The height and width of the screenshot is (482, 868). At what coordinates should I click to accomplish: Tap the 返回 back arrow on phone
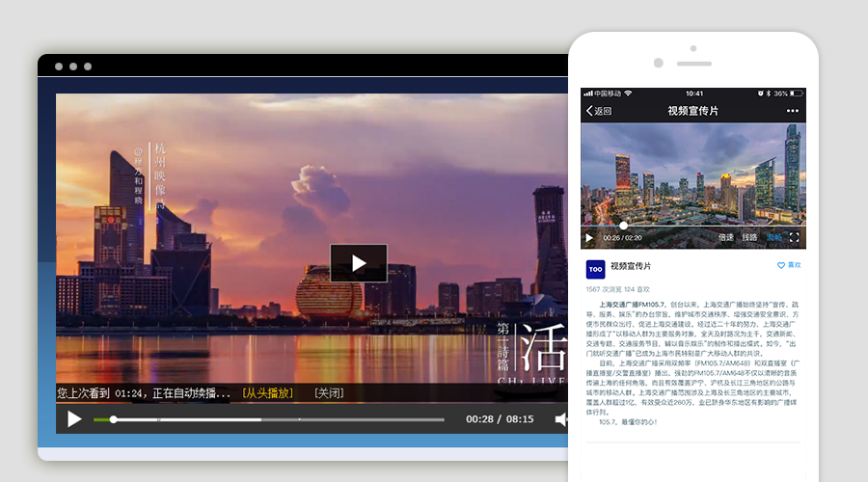click(x=599, y=111)
